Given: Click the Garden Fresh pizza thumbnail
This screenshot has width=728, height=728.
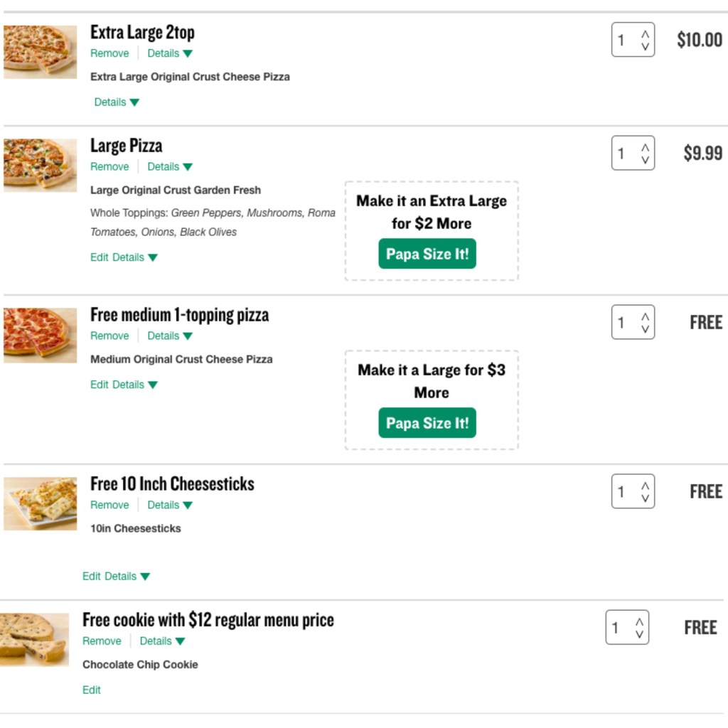Looking at the screenshot, I should coord(40,165).
